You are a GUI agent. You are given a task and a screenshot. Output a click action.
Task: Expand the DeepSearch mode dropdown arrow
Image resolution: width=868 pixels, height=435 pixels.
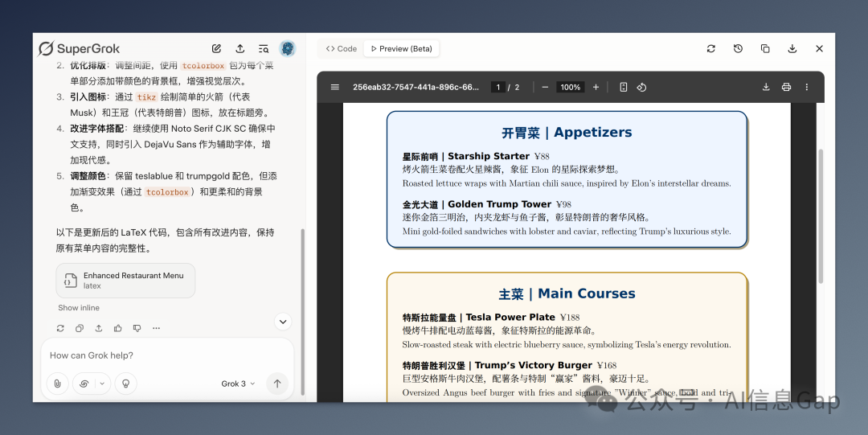[102, 384]
